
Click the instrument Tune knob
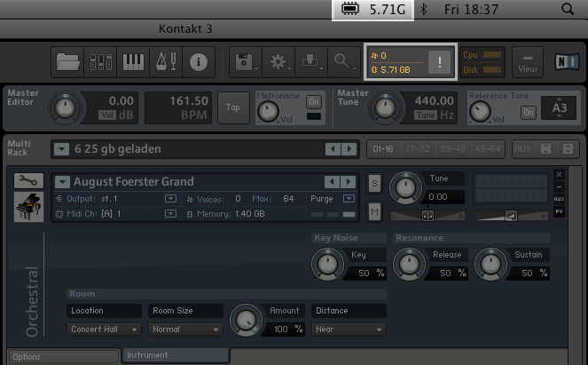[x=405, y=187]
